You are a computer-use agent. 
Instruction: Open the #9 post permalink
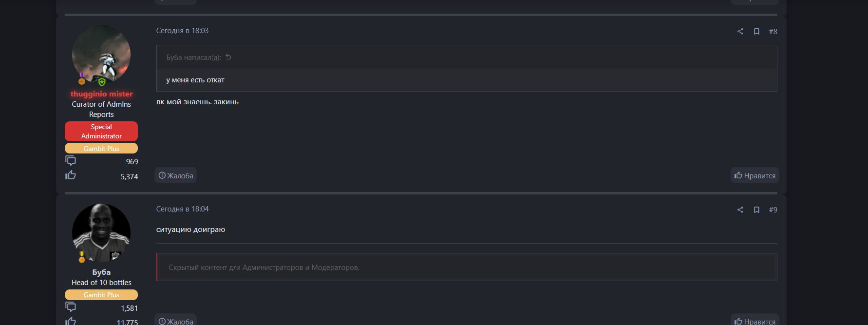coord(773,210)
